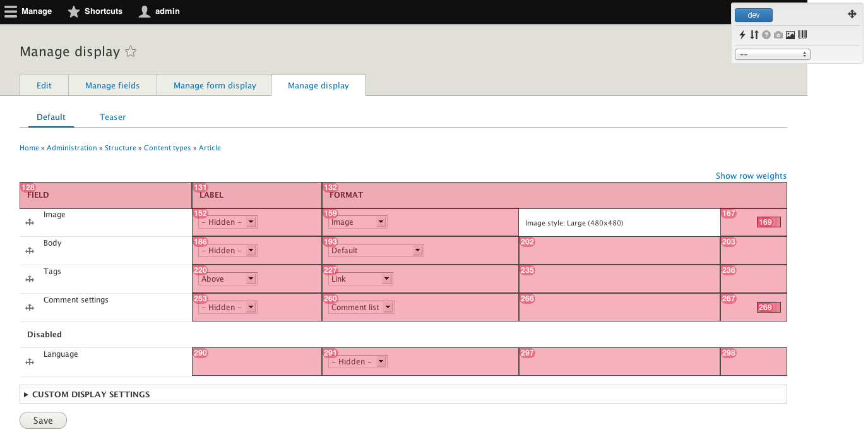The width and height of the screenshot is (868, 444).
Task: Select the Teaser view mode tab
Action: pyautogui.click(x=112, y=117)
